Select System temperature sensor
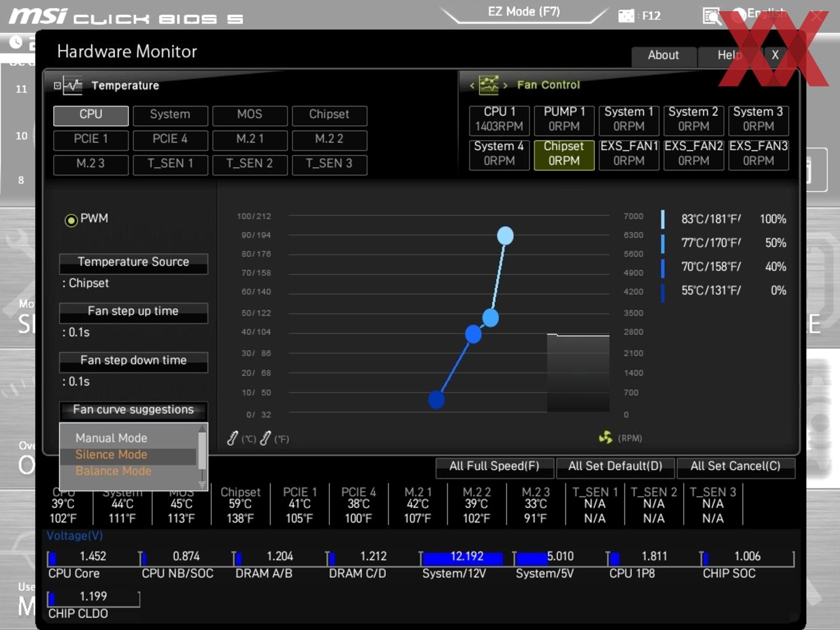This screenshot has width=840, height=630. (170, 115)
